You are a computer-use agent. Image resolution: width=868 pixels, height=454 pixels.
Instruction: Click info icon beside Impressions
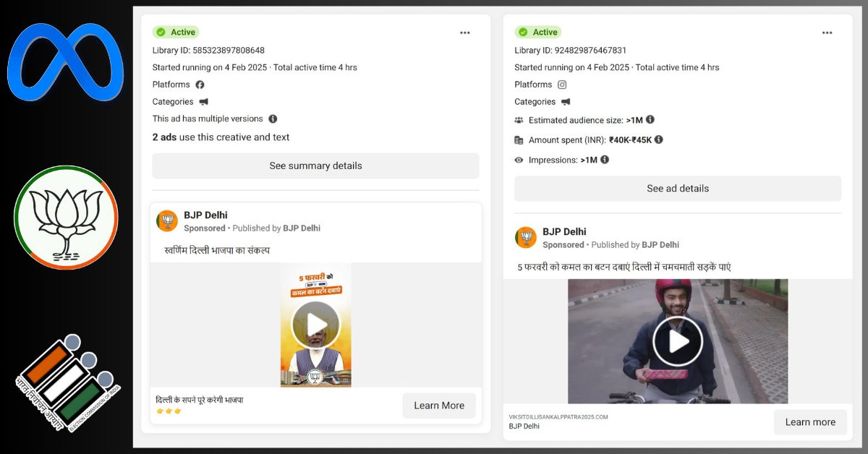click(x=605, y=160)
